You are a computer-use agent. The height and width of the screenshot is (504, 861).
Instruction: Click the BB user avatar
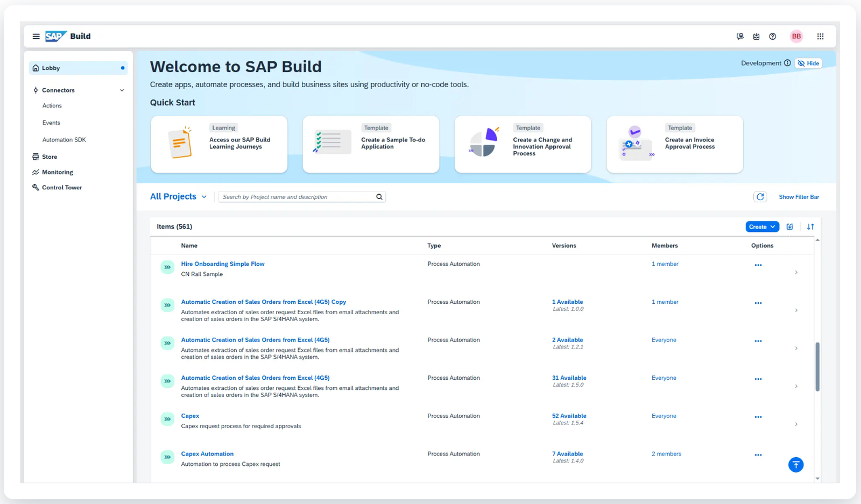click(796, 37)
